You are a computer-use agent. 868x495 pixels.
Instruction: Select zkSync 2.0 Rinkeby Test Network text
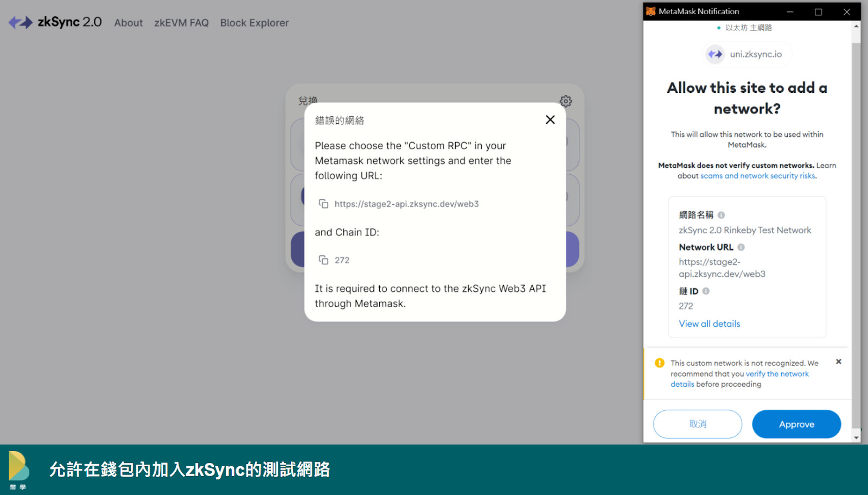coord(745,230)
